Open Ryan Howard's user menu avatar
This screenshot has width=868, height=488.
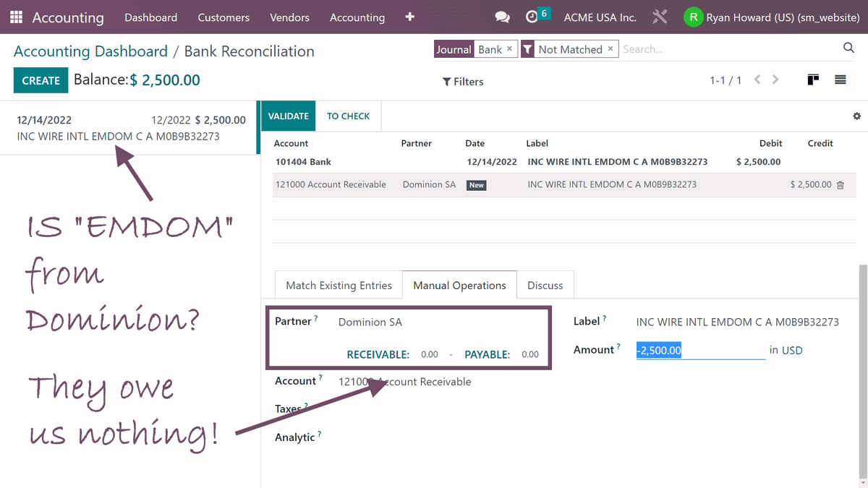692,17
